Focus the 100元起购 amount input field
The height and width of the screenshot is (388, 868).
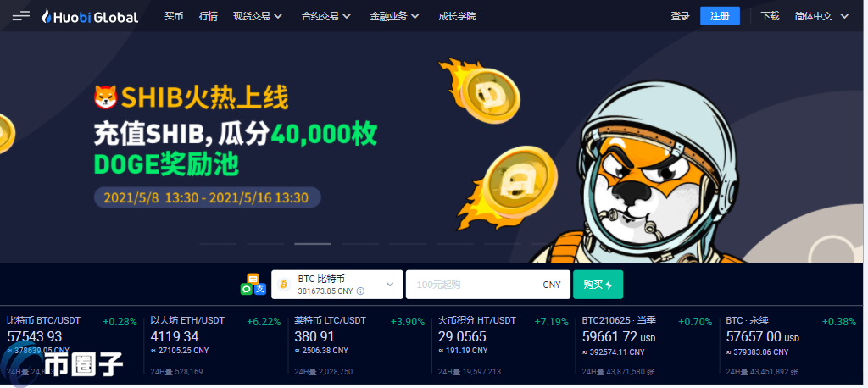487,285
